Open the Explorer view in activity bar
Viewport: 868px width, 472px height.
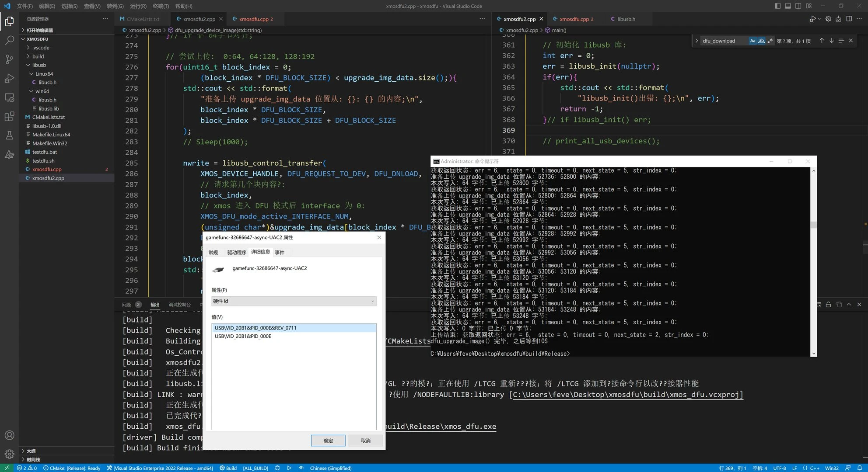[x=9, y=21]
